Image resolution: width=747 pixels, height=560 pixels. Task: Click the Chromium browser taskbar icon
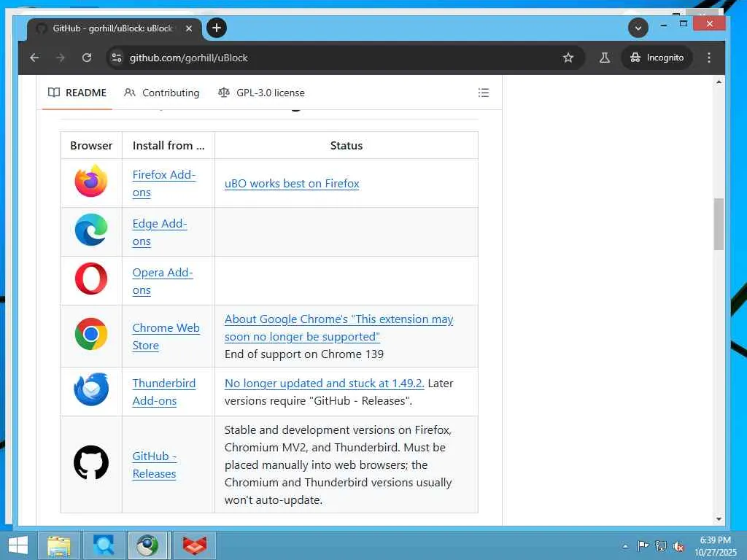click(147, 545)
